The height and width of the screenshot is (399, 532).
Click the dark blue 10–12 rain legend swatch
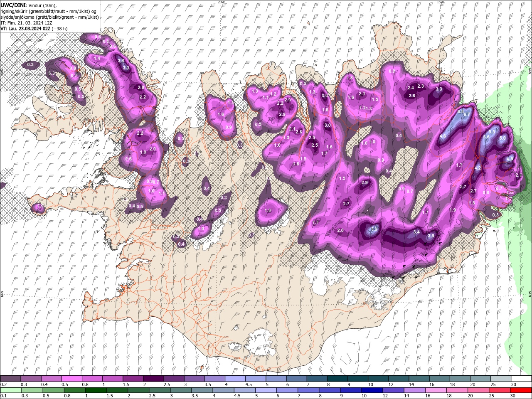tap(372, 390)
